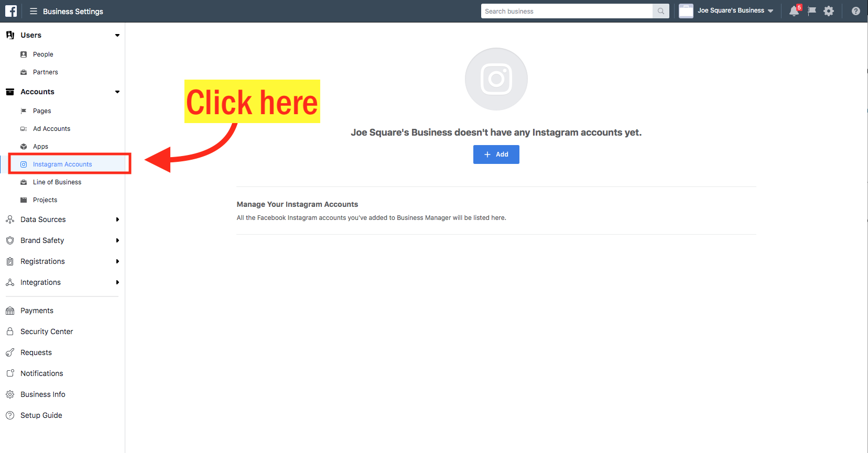Click the blue Add button
Screen dimensions: 868x453
tap(496, 154)
